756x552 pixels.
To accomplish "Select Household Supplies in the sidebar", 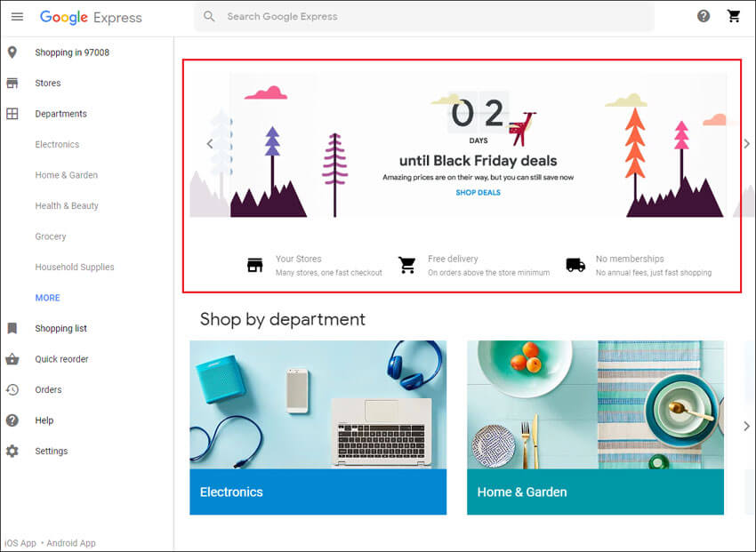I will coord(75,267).
